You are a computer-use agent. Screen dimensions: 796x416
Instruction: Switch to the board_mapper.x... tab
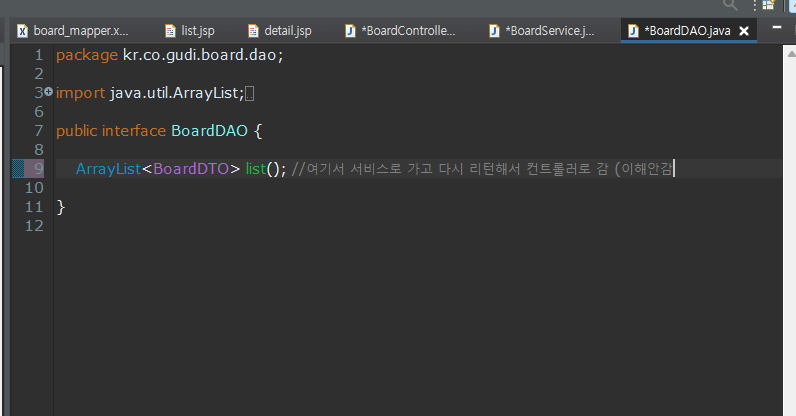pos(74,31)
